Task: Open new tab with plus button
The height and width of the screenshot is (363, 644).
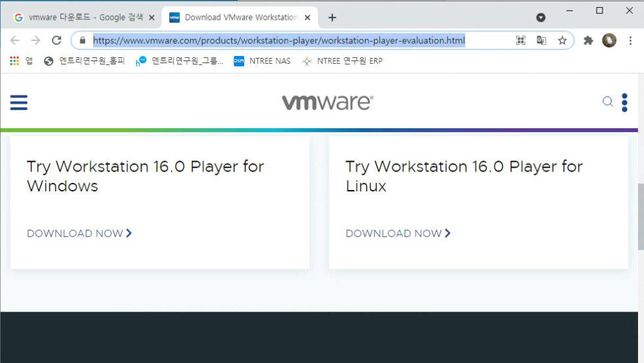Action: click(x=333, y=18)
